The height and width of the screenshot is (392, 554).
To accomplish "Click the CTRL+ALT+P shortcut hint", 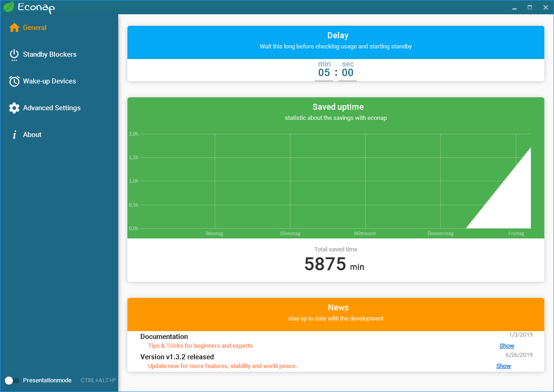I will click(x=98, y=380).
